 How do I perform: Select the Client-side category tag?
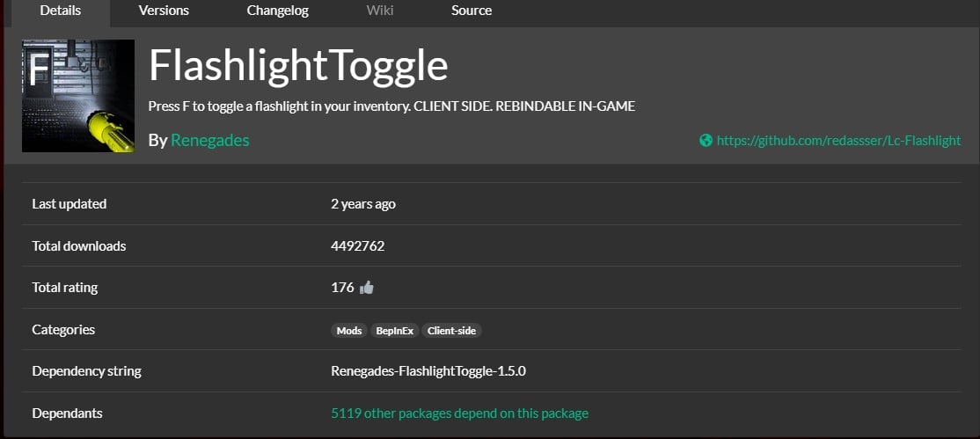(x=452, y=331)
